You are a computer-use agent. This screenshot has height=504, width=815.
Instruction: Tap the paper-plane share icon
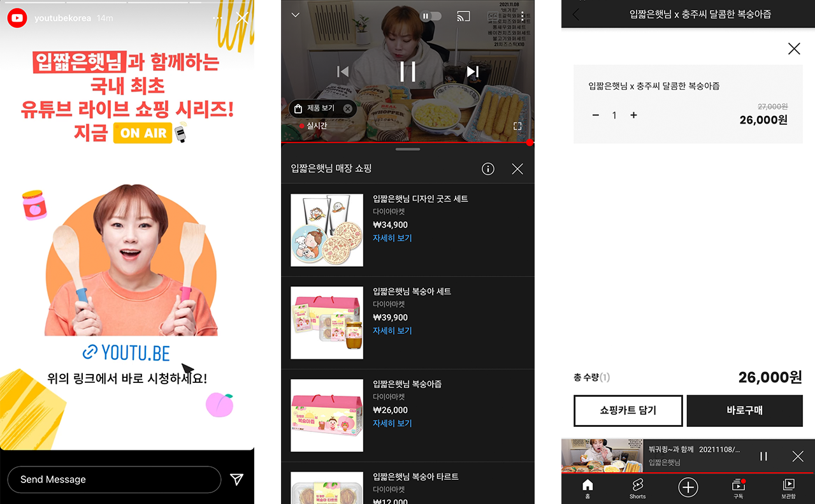[x=236, y=479]
